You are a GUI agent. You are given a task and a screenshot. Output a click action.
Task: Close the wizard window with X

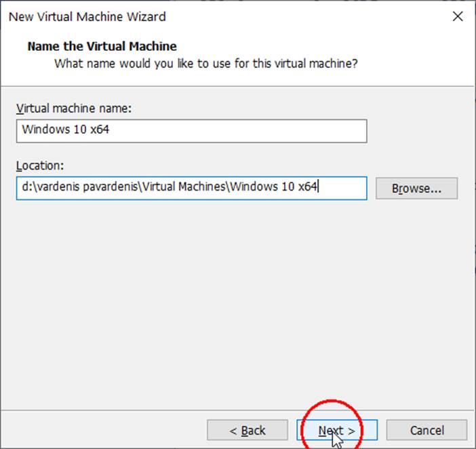click(x=457, y=17)
